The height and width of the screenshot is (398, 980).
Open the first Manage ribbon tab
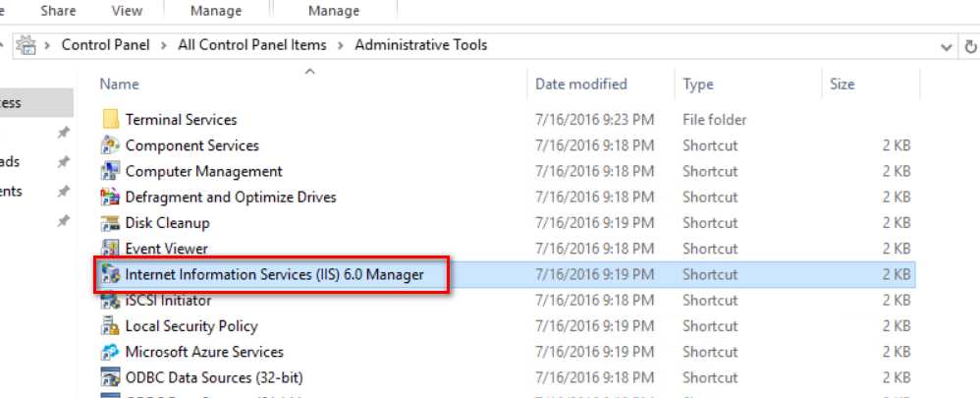pos(216,11)
